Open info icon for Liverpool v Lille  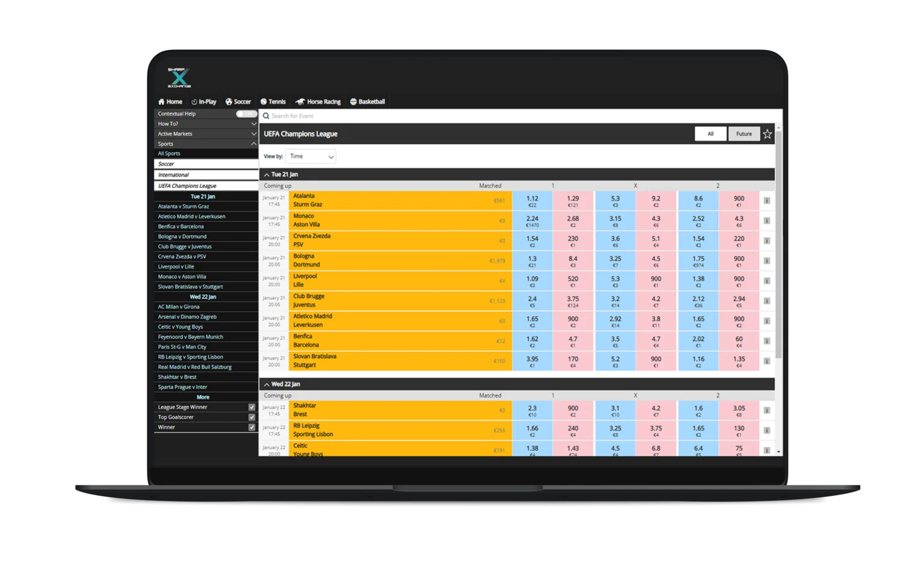(x=767, y=281)
